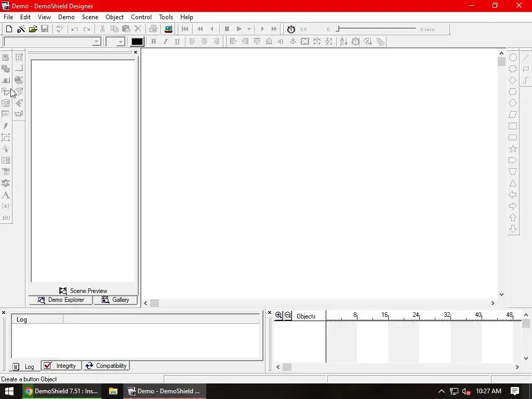This screenshot has height=399, width=532.
Task: Switch to the Integrity tab
Action: coord(61,365)
